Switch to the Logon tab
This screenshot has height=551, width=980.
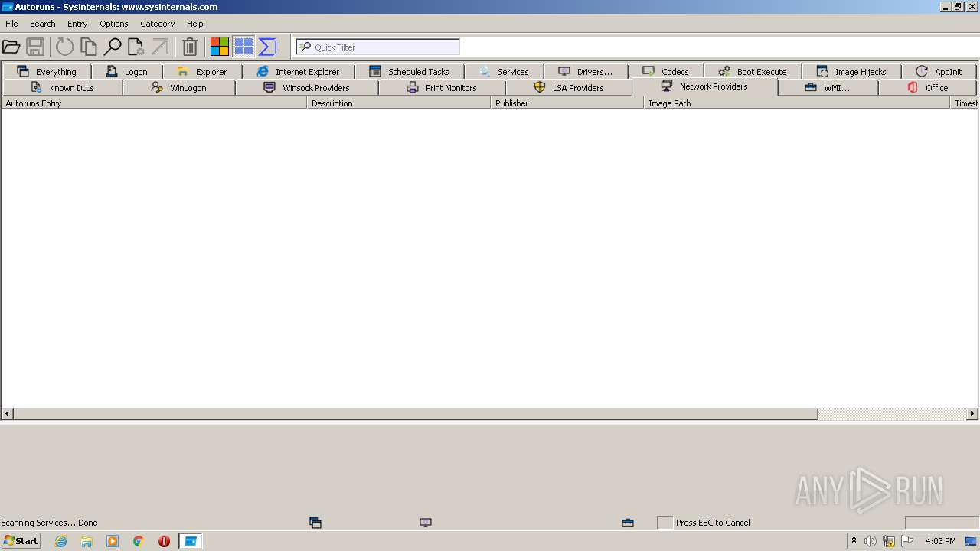coord(127,71)
